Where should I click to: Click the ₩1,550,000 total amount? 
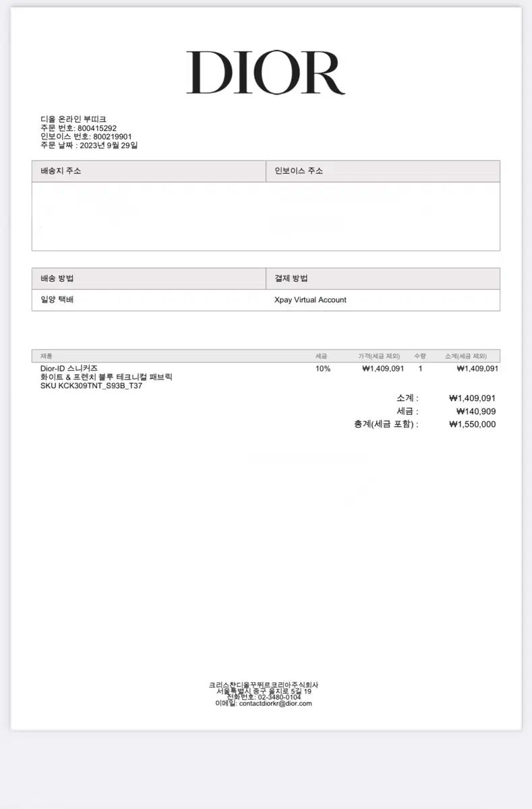472,424
